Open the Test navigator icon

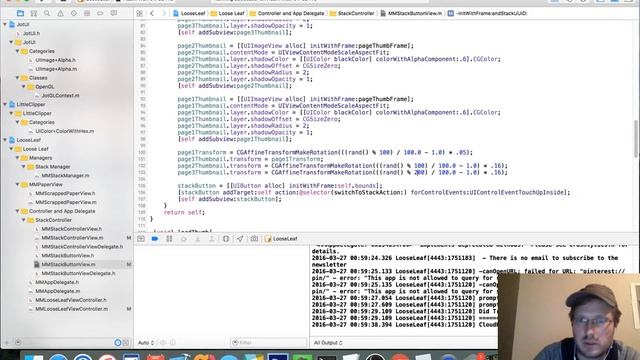tap(73, 13)
